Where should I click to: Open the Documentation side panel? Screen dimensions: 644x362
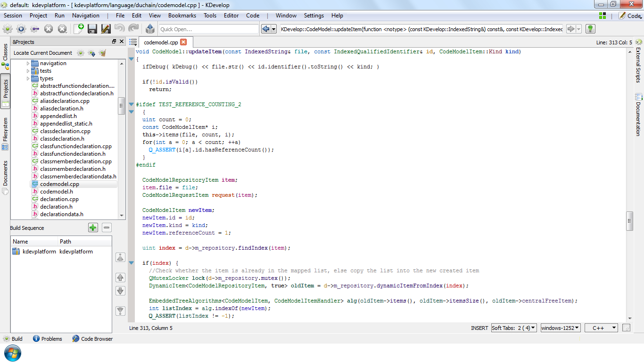[x=638, y=115]
